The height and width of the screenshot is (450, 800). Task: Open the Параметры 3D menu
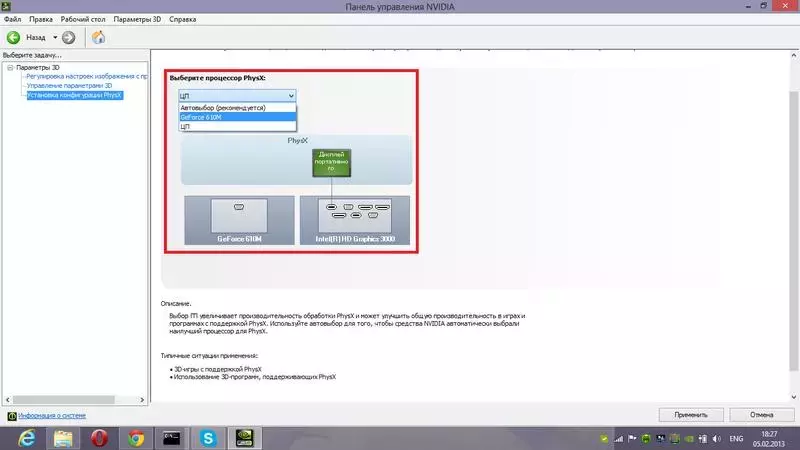point(137,19)
